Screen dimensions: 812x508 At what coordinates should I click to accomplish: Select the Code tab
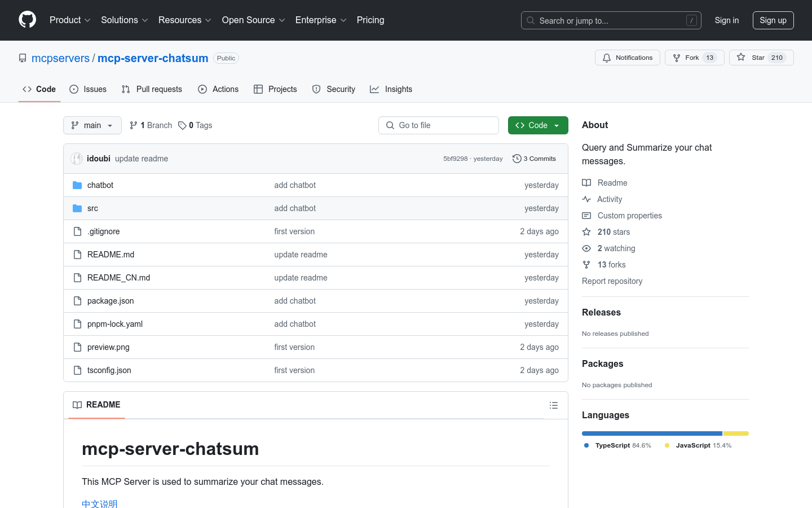tap(39, 89)
